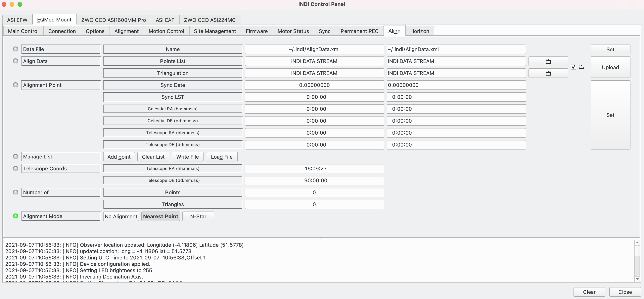Click the Telescope Coords status light
The image size is (644, 299).
pyautogui.click(x=16, y=168)
